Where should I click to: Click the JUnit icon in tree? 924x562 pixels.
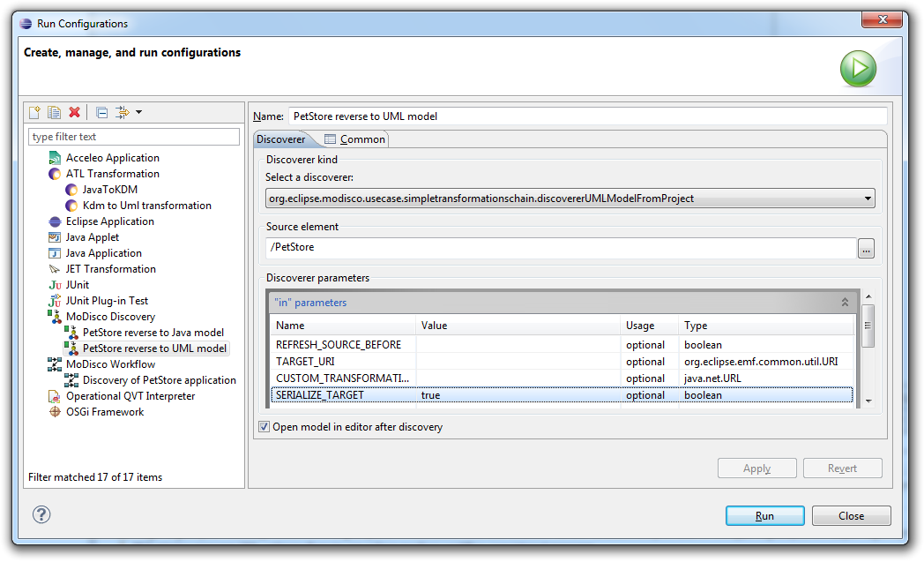(x=55, y=286)
